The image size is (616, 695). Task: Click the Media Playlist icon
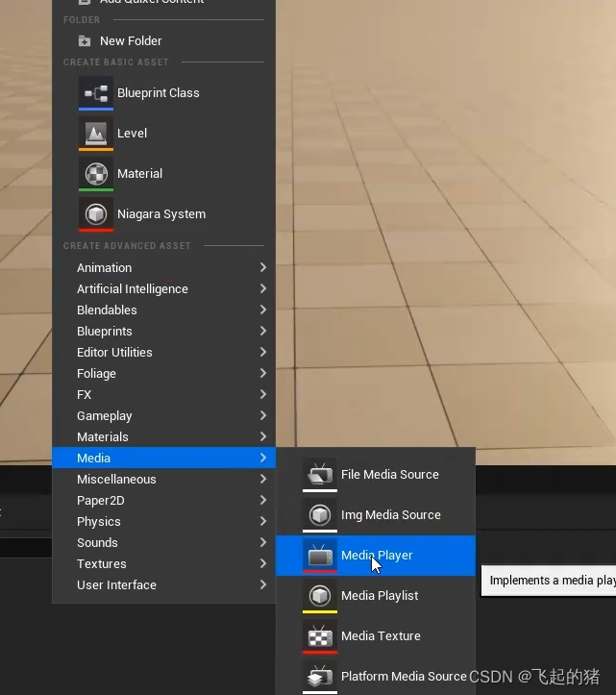coord(320,596)
